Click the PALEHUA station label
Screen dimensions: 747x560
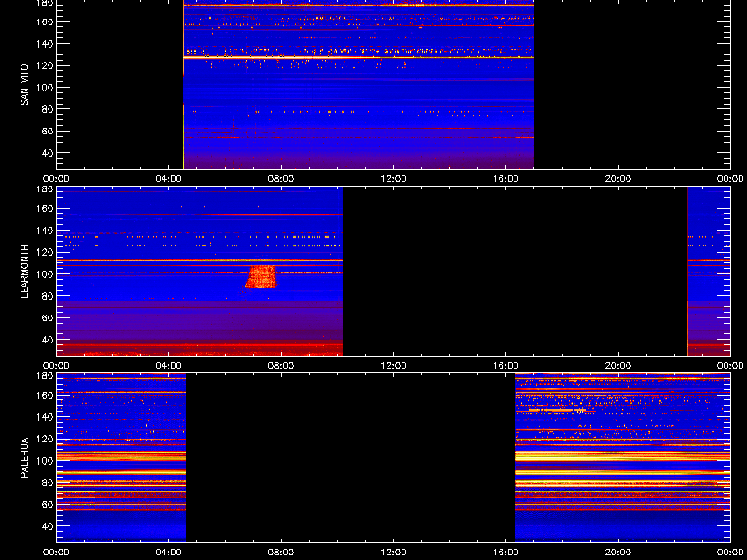pyautogui.click(x=24, y=457)
